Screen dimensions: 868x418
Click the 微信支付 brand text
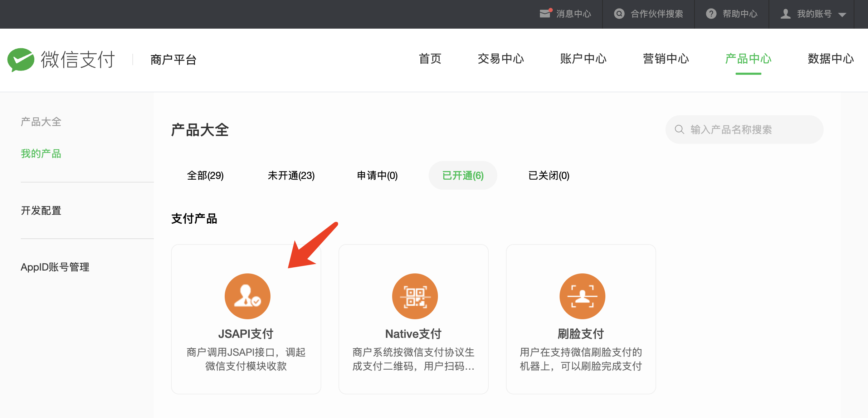click(x=78, y=59)
